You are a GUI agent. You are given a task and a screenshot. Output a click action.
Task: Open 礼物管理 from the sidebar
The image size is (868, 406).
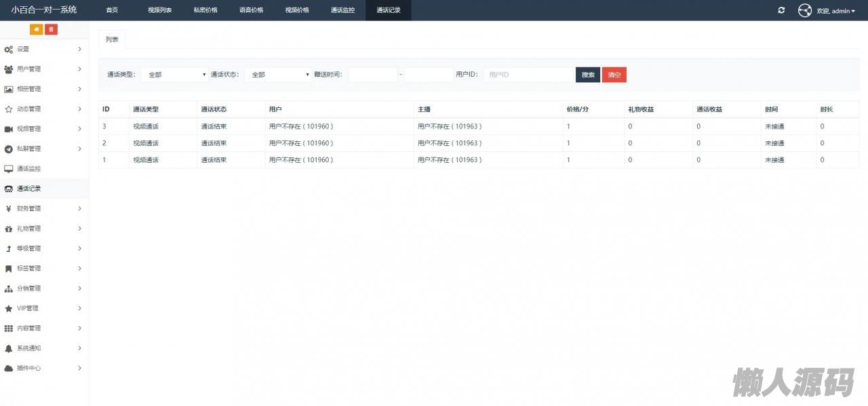[x=28, y=229]
